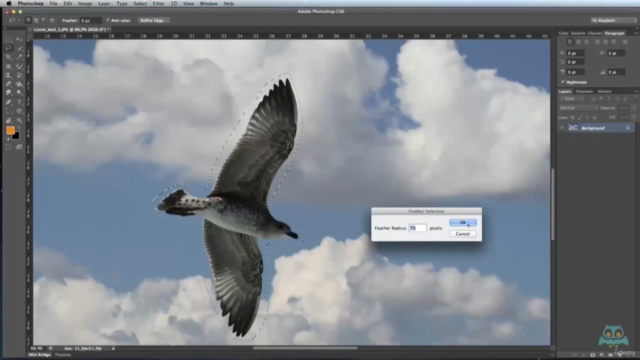640x360 pixels.
Task: Click the Justify All paragraph icon
Action: pyautogui.click(x=625, y=42)
